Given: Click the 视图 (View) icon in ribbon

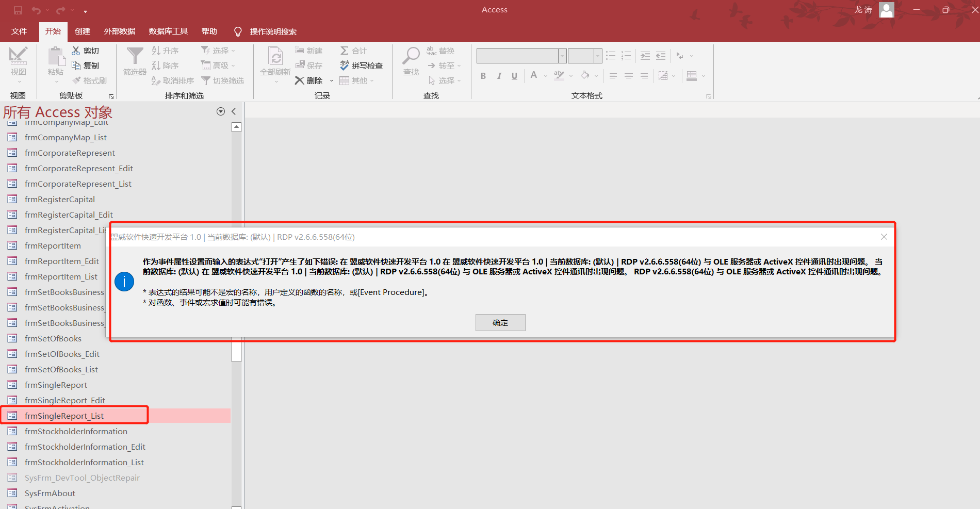Looking at the screenshot, I should click(18, 56).
